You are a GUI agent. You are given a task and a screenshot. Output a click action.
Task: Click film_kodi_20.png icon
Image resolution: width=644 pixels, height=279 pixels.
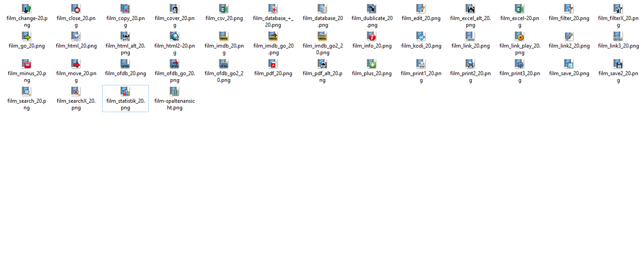[421, 36]
